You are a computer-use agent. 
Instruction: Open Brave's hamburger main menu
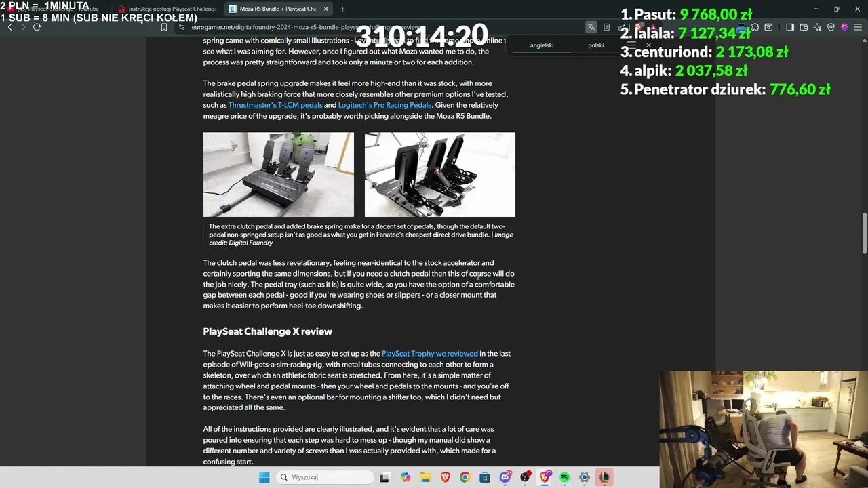point(859,27)
